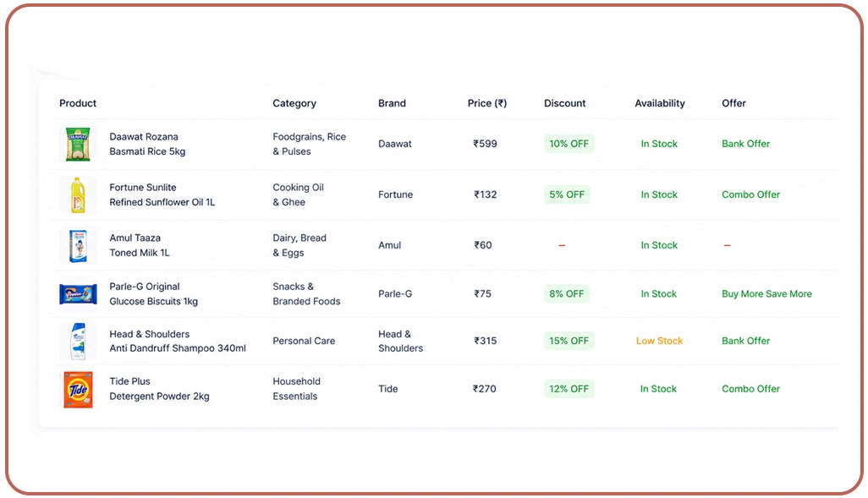Screen dimensions: 868x498
Task: Click In Stock for Amul milk row
Action: [659, 245]
